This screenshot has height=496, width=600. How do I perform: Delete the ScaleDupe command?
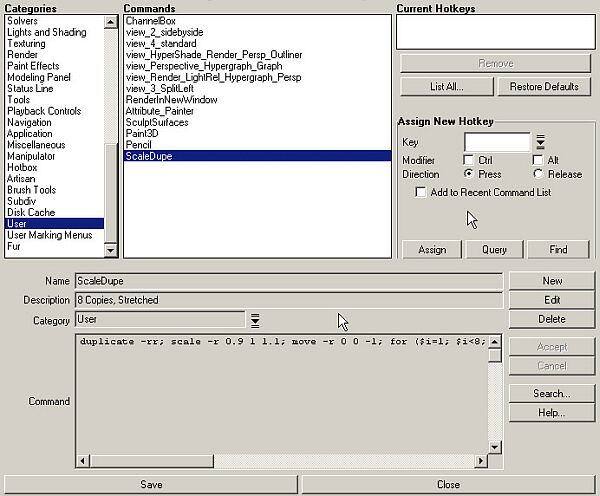(552, 319)
